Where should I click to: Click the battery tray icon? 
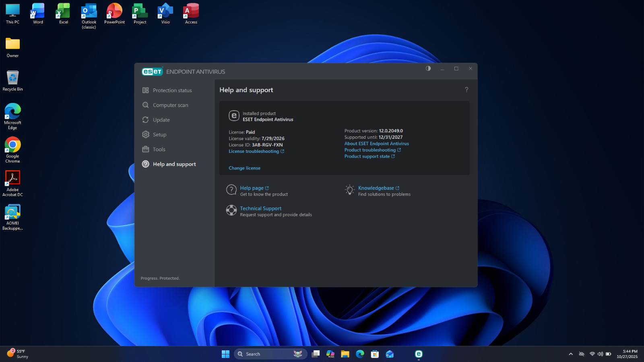pyautogui.click(x=609, y=354)
